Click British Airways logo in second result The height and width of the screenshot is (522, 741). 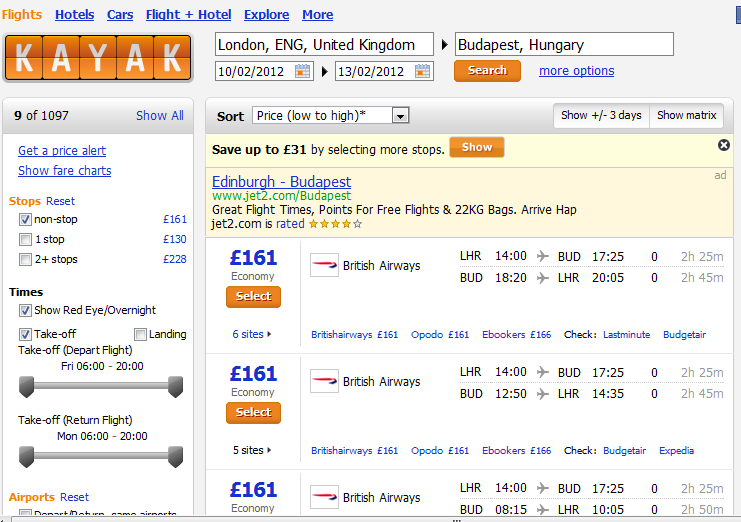click(324, 381)
